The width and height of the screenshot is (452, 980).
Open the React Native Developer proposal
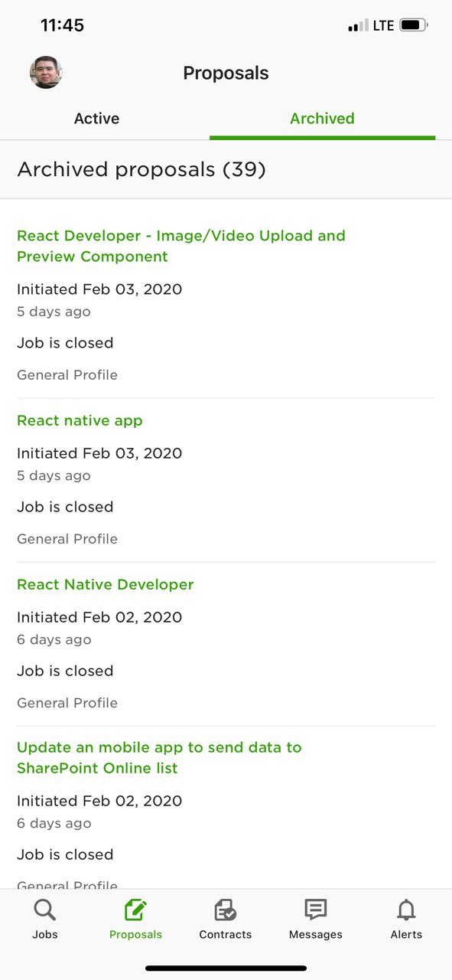click(x=106, y=584)
